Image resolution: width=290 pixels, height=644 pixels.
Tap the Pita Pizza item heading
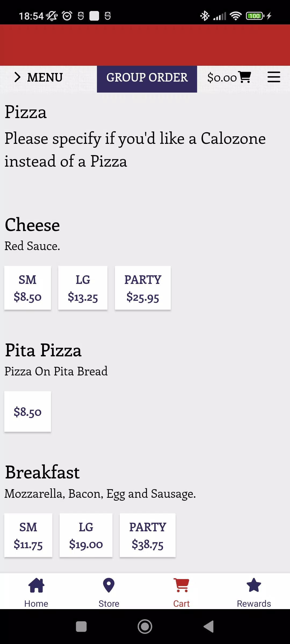[x=43, y=350]
